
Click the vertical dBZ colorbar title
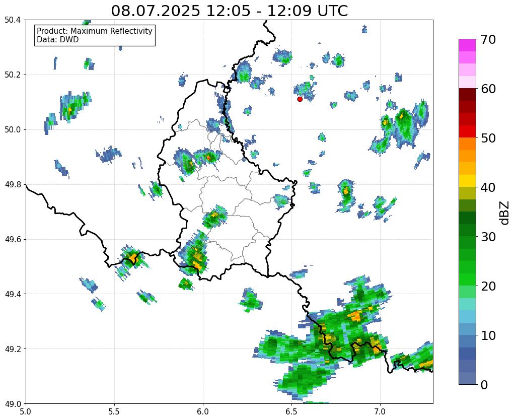(x=505, y=213)
